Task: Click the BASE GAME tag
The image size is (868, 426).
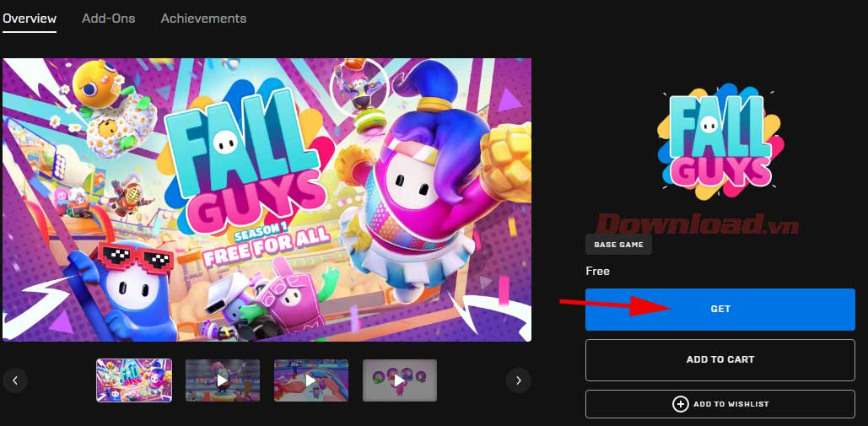Action: (x=618, y=245)
